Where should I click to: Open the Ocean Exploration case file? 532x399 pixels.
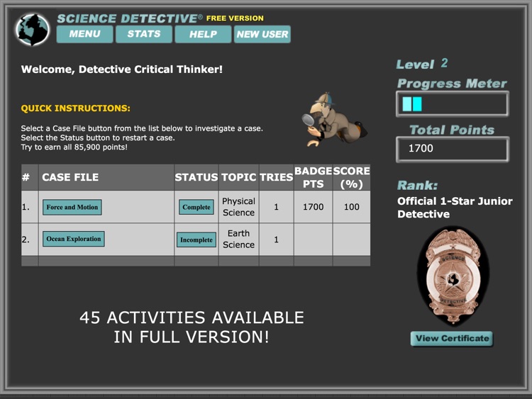pos(73,239)
